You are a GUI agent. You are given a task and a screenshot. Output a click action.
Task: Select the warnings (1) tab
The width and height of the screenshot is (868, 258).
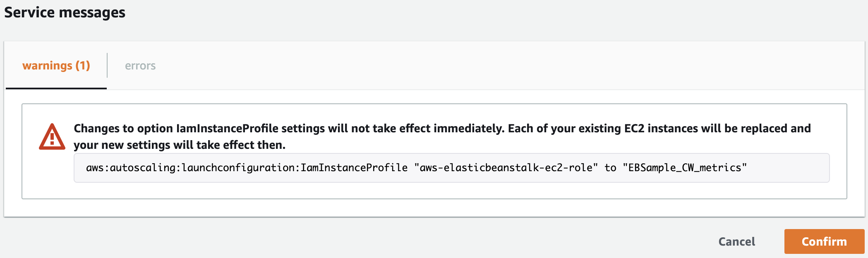[x=57, y=65]
